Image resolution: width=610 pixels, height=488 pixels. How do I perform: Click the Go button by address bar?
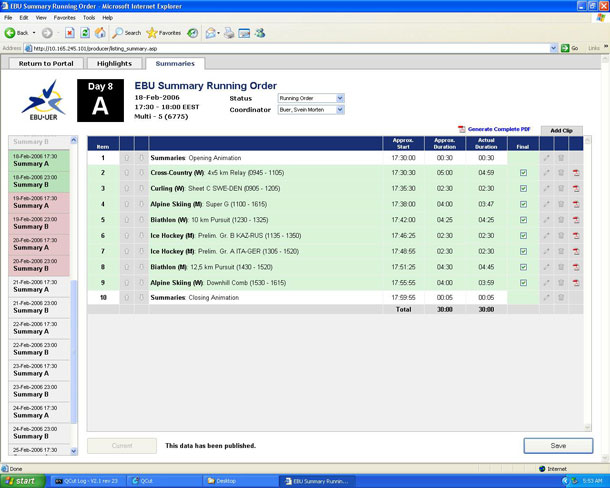click(570, 48)
